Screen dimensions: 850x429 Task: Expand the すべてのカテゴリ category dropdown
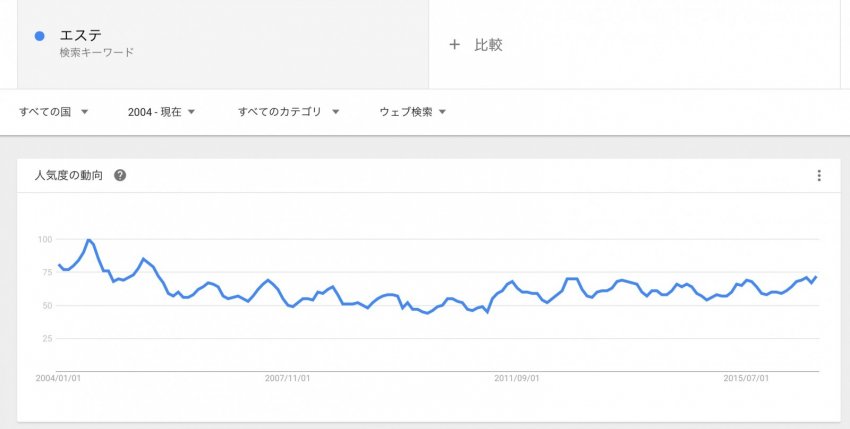(288, 112)
